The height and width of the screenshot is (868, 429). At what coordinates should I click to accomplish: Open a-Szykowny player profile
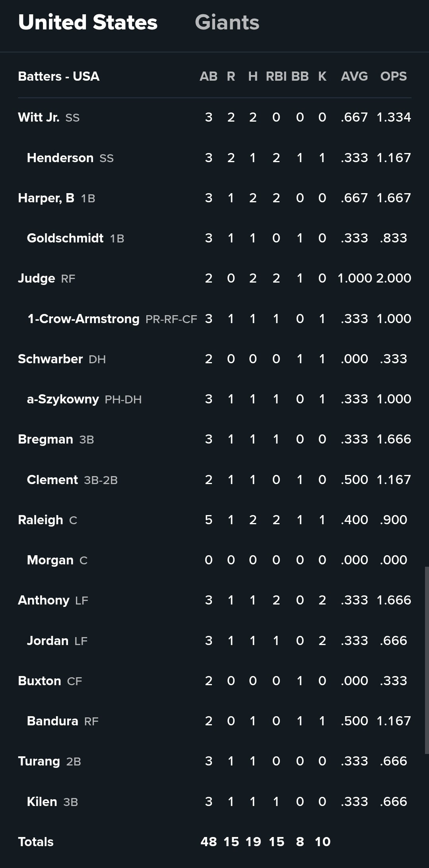click(63, 399)
